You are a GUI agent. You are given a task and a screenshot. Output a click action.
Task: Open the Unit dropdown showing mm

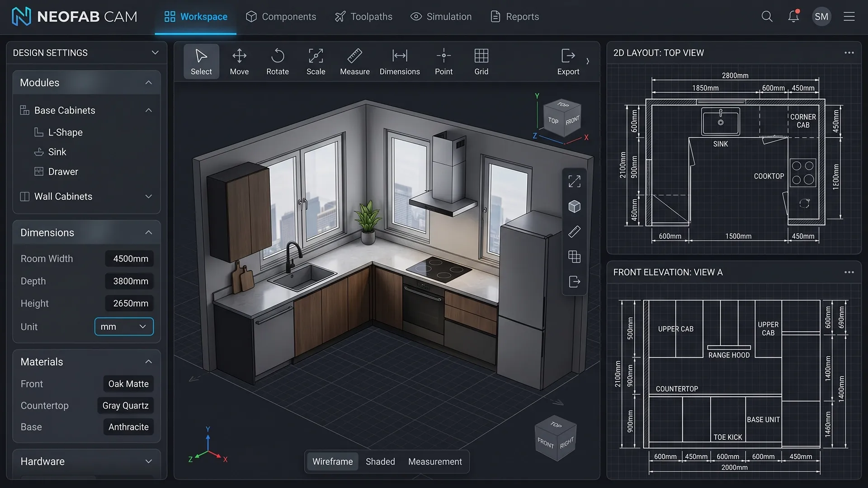point(123,326)
